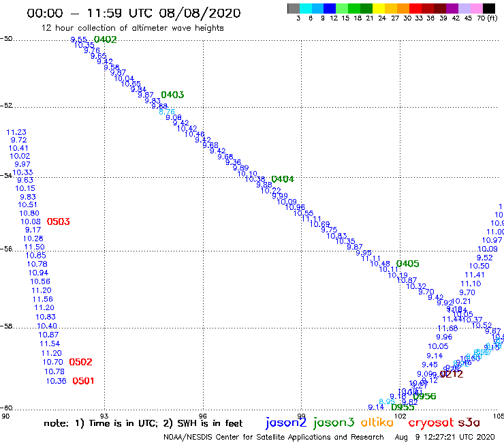The height and width of the screenshot is (443, 504).
Task: Click the jason2 satellite legend label
Action: (286, 423)
